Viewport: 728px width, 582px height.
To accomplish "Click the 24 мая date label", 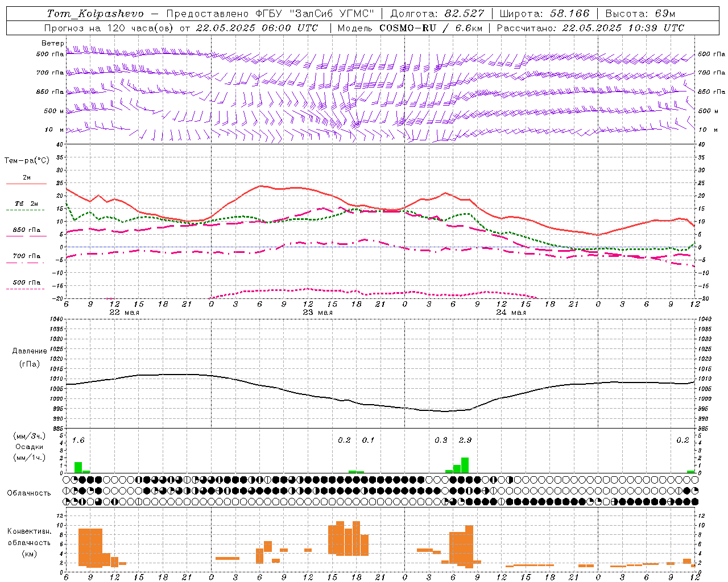I will (511, 313).
